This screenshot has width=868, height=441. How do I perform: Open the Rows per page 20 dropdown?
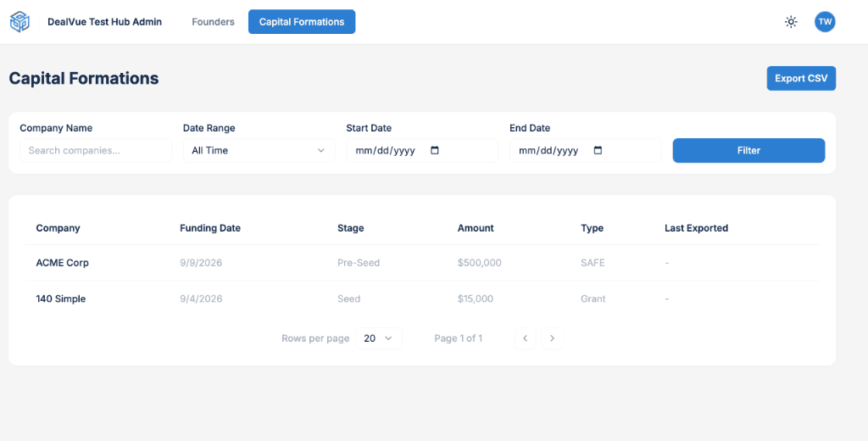(379, 338)
